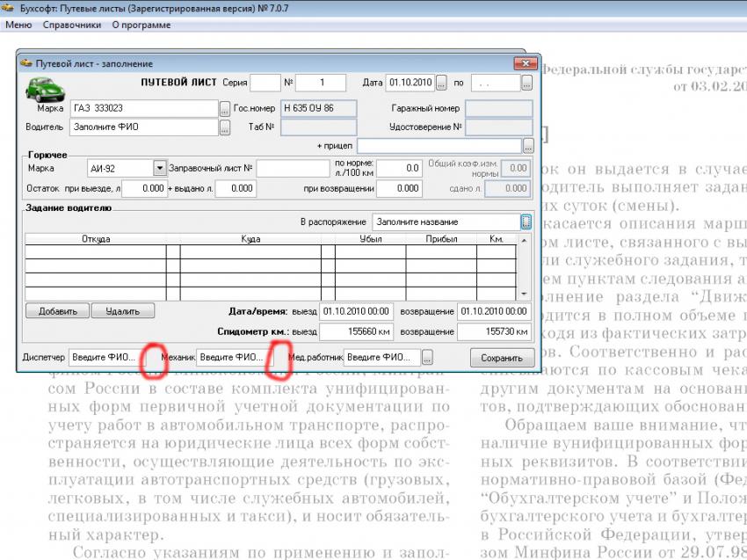The width and height of the screenshot is (747, 560).
Task: Click the Диспетчер name field
Action: (x=104, y=358)
